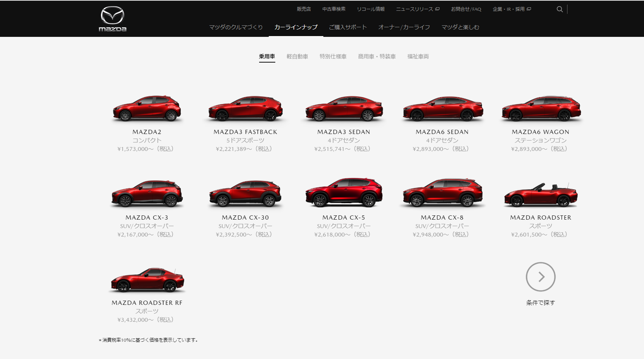Switch to the 特別仕様車 tab

tap(333, 57)
